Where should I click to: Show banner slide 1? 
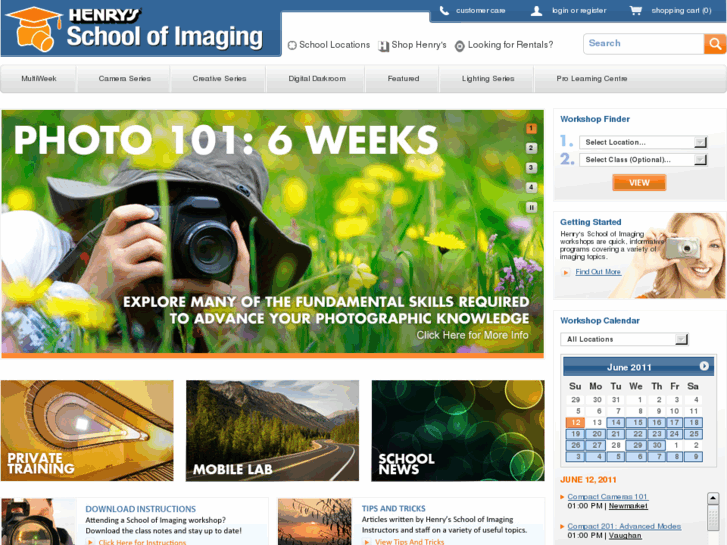pos(531,128)
